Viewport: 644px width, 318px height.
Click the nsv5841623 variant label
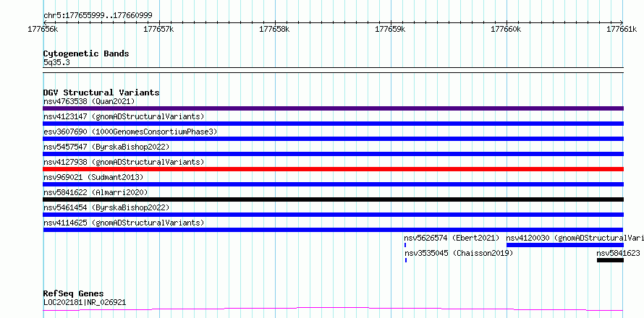[x=618, y=253]
